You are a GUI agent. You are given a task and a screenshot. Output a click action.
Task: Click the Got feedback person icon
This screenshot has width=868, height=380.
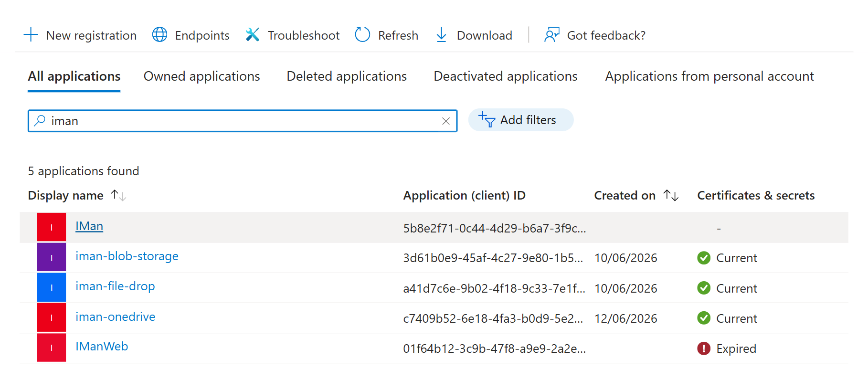551,35
